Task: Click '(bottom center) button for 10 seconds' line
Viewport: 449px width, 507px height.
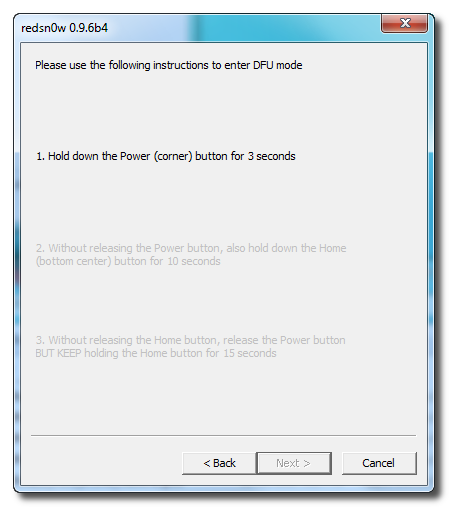Action: (128, 261)
